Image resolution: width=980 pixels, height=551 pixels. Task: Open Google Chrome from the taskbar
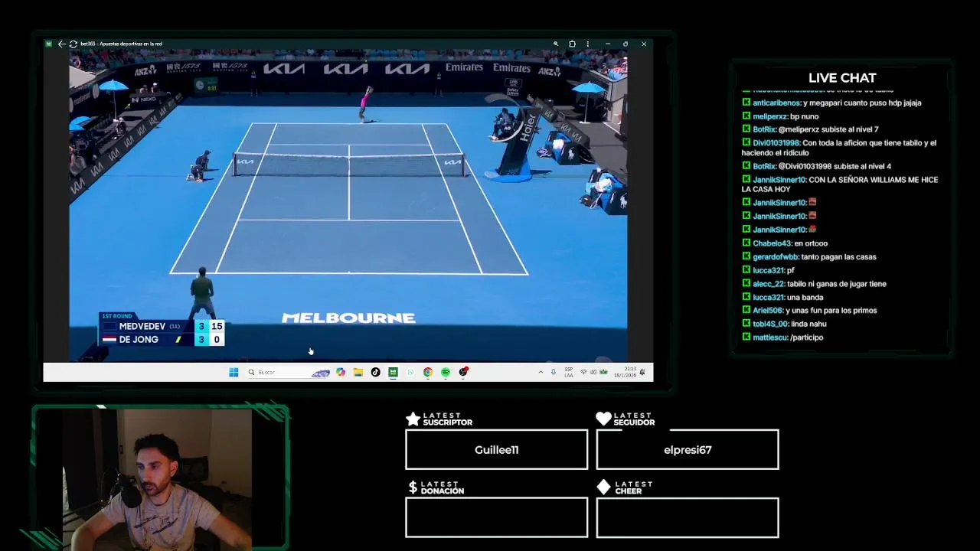(x=428, y=373)
